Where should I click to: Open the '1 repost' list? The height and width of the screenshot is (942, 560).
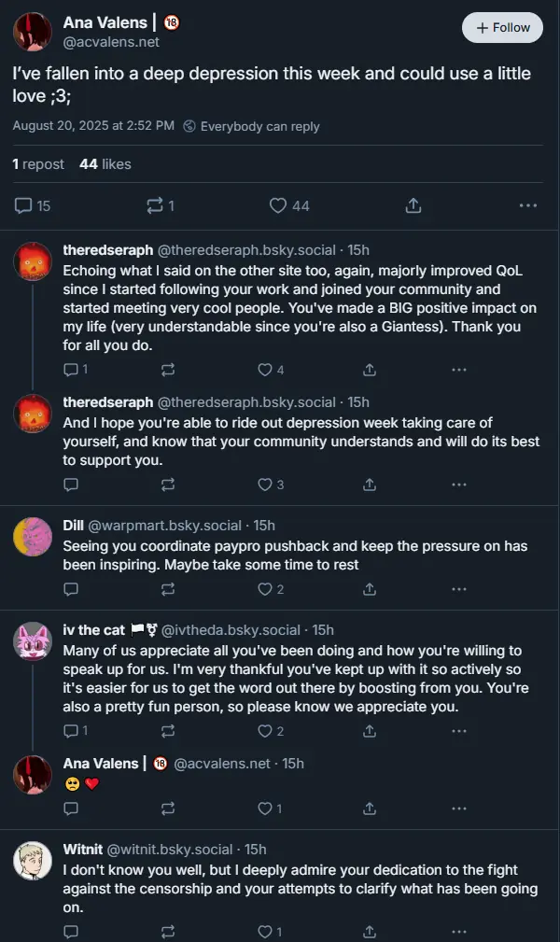(x=38, y=164)
